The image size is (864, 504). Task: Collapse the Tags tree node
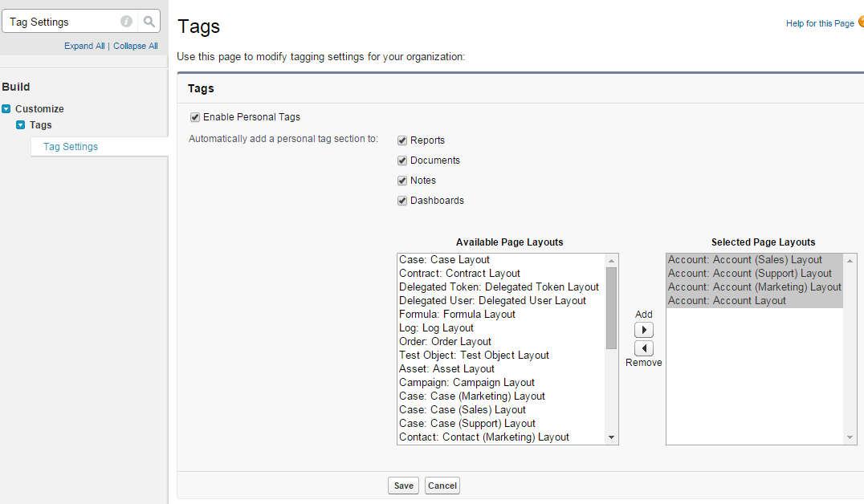pyautogui.click(x=21, y=125)
